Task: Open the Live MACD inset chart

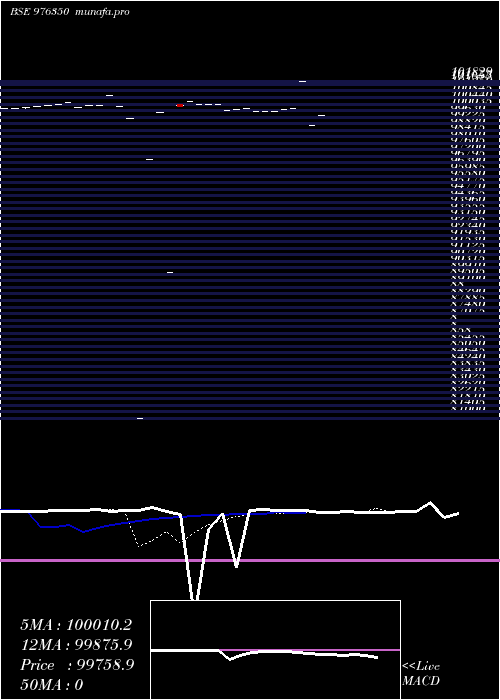Action: [x=275, y=650]
